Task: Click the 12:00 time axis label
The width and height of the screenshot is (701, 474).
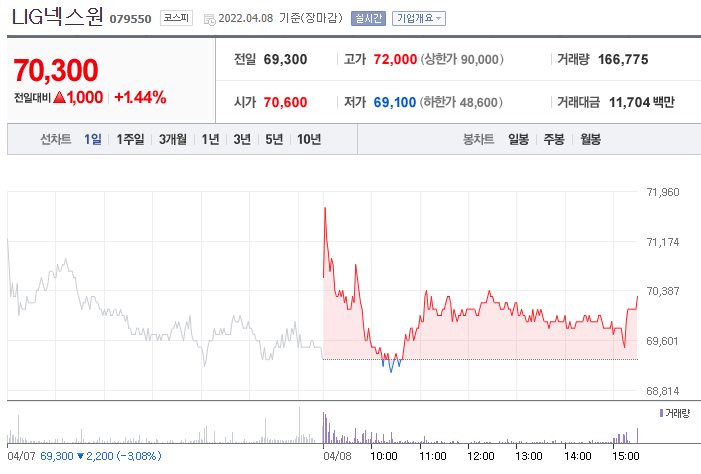Action: coord(481,456)
